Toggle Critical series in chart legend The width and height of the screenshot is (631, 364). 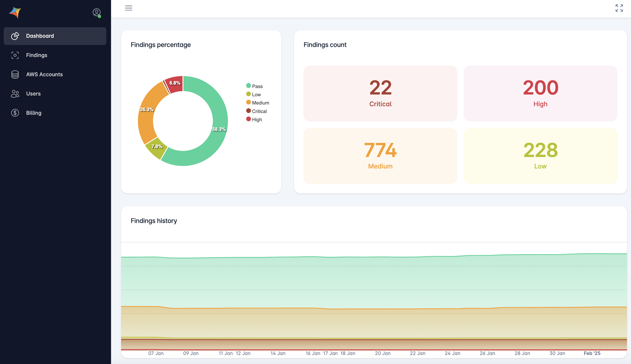point(256,111)
